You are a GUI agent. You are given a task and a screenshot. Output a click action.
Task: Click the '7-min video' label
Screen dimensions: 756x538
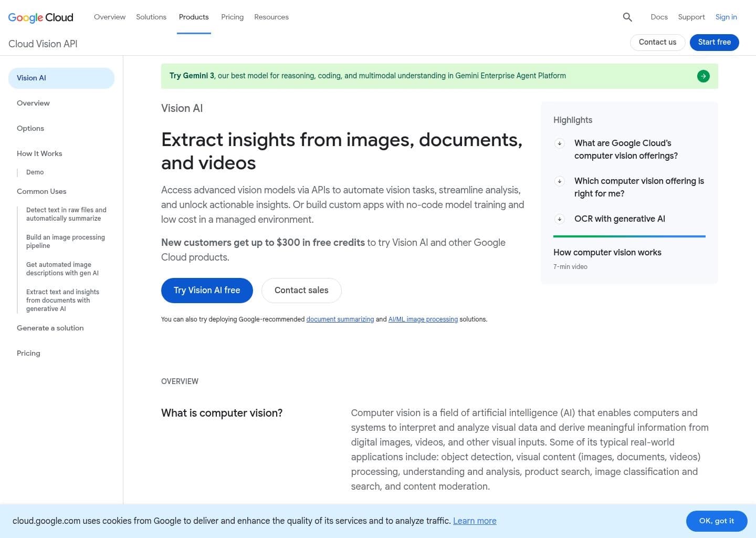(570, 267)
